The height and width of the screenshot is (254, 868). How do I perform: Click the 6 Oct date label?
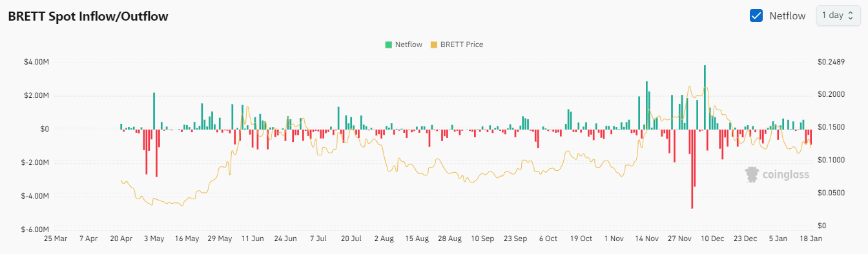point(549,239)
